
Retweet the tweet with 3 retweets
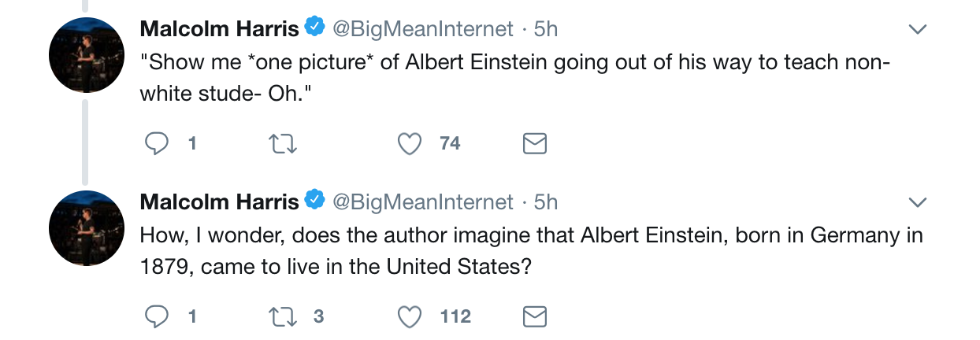tap(280, 316)
